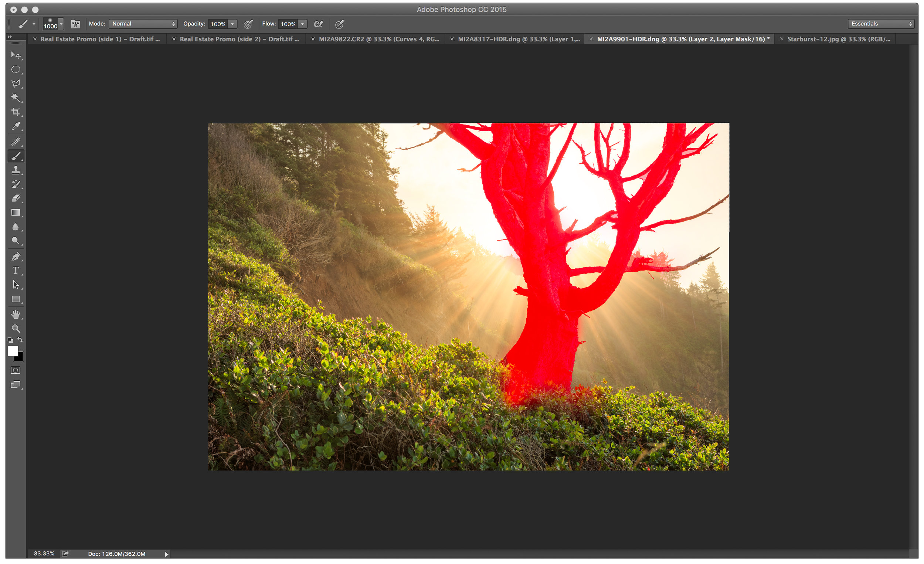Click the Doc: 126.0M/362.0M status text
Image resolution: width=924 pixels, height=564 pixels.
pos(117,554)
